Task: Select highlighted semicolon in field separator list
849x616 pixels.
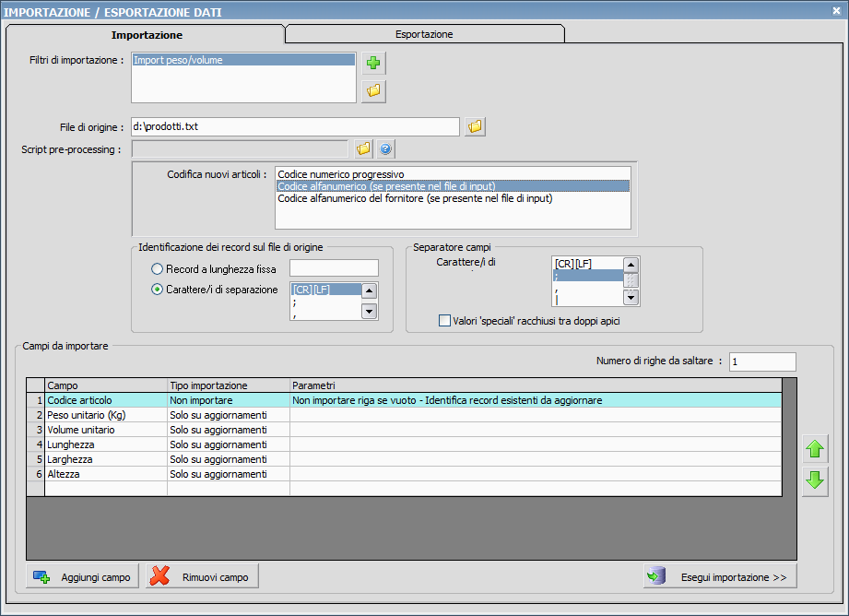Action: pyautogui.click(x=588, y=276)
